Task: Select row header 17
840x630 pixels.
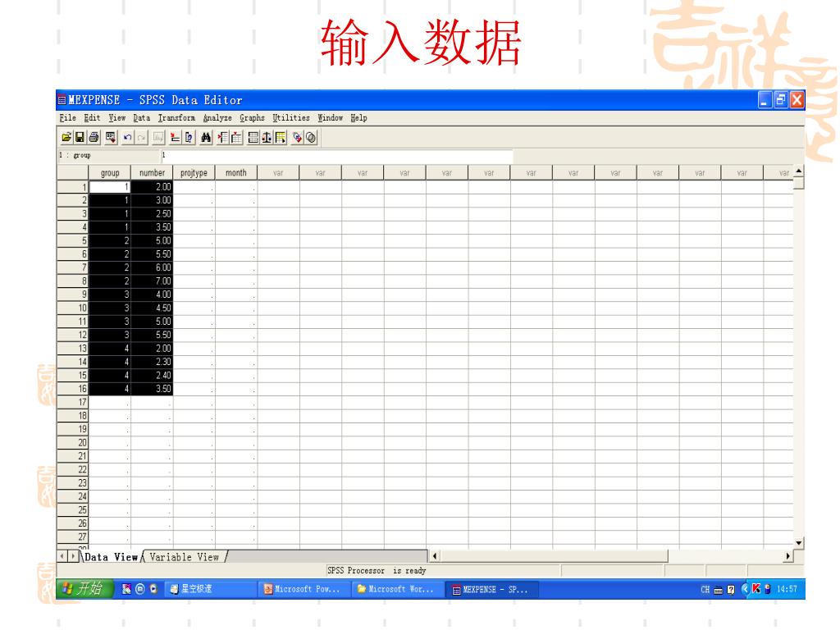Action: [73, 402]
